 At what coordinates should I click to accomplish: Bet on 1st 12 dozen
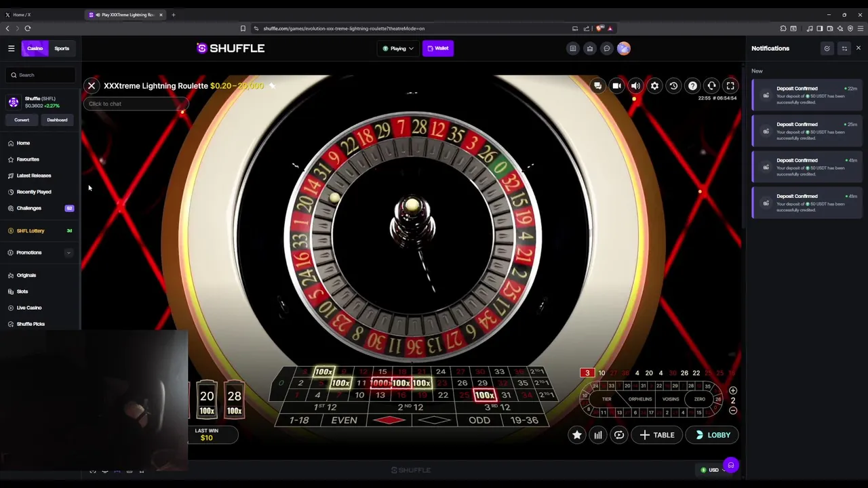(325, 407)
